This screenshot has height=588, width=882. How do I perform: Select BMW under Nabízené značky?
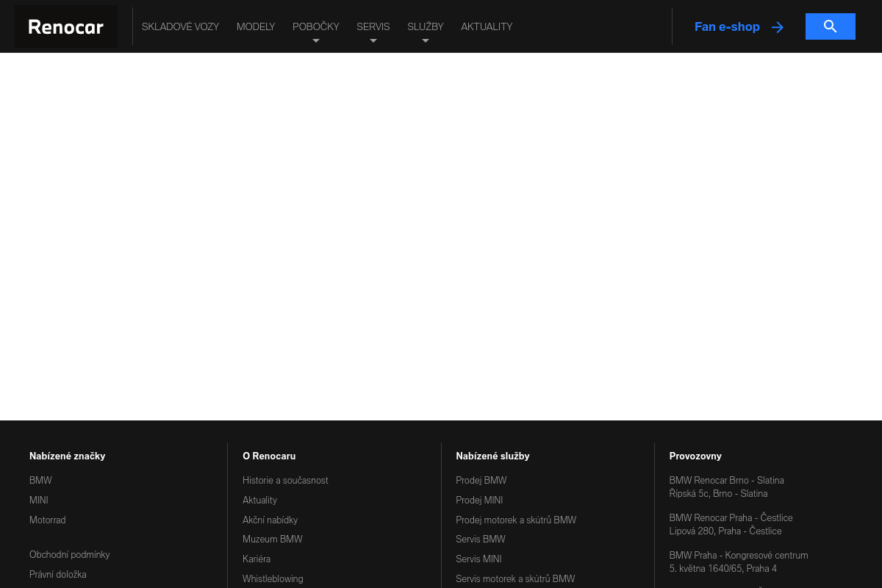point(40,480)
